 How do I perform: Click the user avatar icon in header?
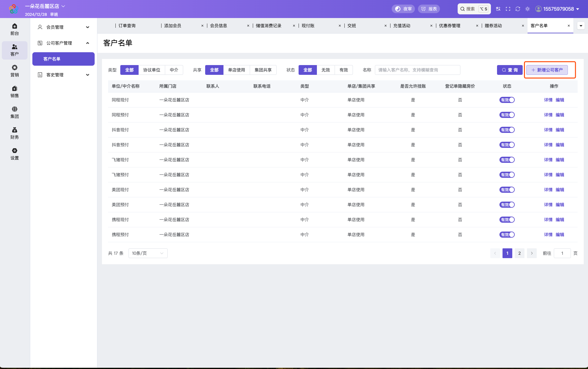coord(539,9)
